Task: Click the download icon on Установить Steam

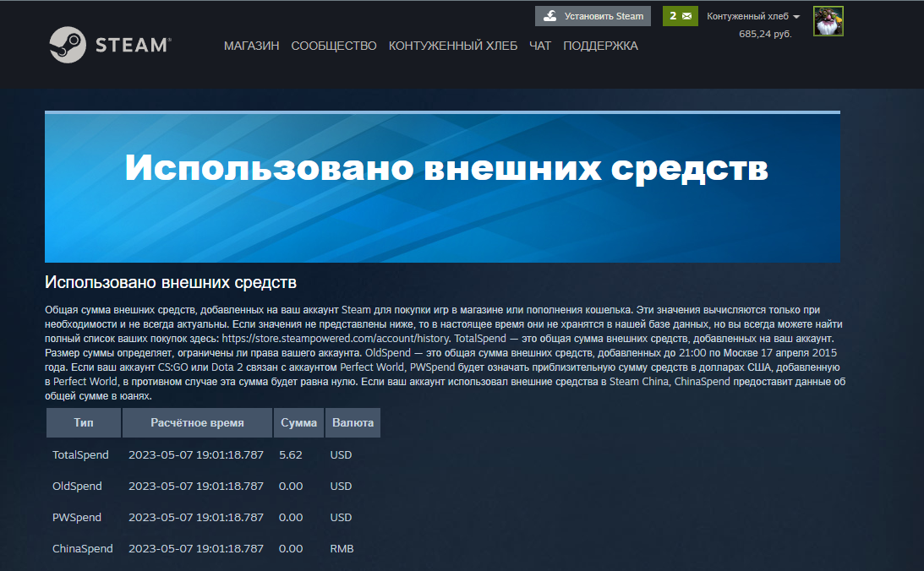Action: 549,16
